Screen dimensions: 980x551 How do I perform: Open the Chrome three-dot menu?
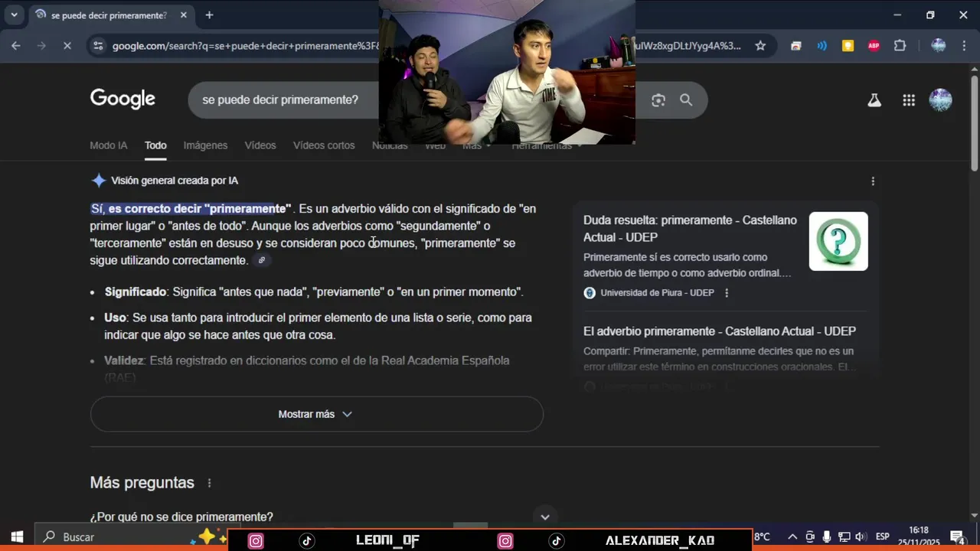[x=964, y=46]
